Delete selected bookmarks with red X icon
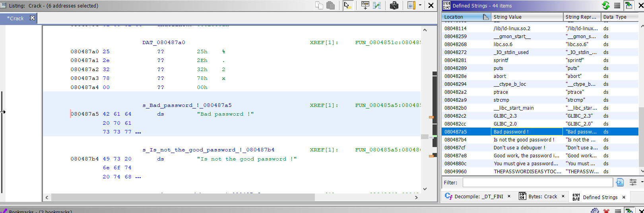Screen dimensions: 644x213 (606, 211)
